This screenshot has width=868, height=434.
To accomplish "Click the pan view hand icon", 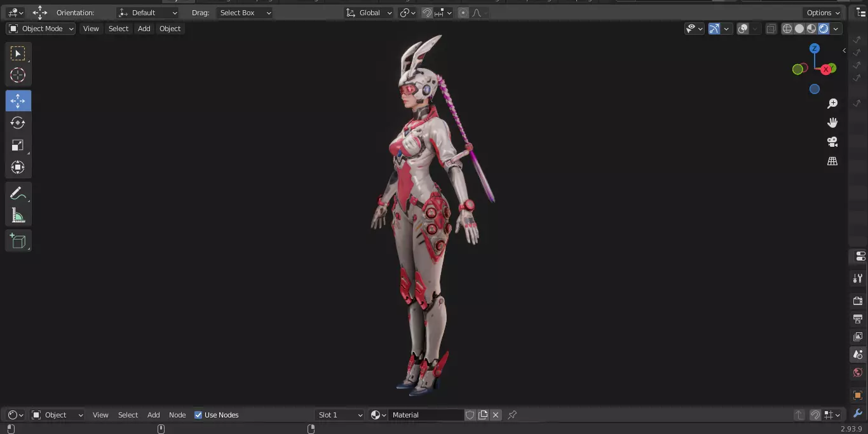I will point(832,123).
